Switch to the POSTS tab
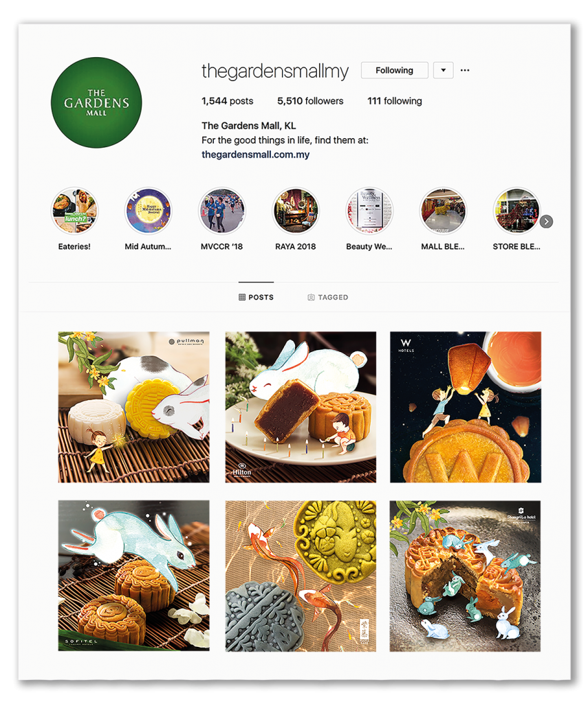588x704 pixels. [256, 297]
